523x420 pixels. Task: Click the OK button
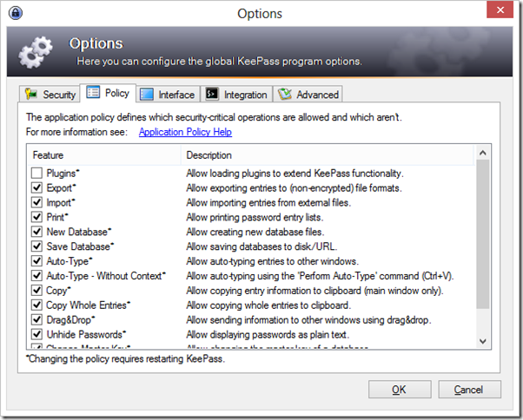(400, 390)
